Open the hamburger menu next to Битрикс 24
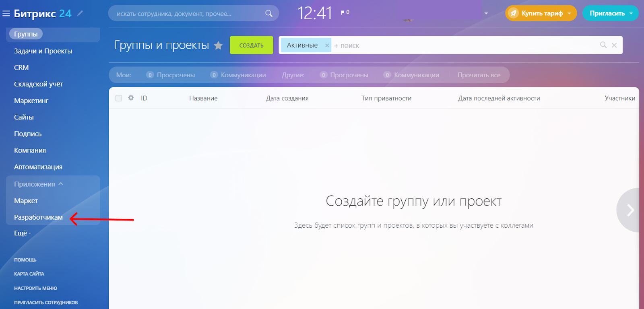This screenshot has height=309, width=644. point(6,14)
